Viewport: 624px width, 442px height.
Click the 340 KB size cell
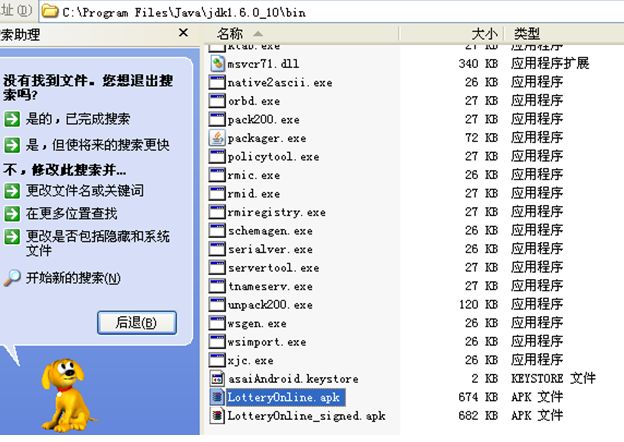478,63
